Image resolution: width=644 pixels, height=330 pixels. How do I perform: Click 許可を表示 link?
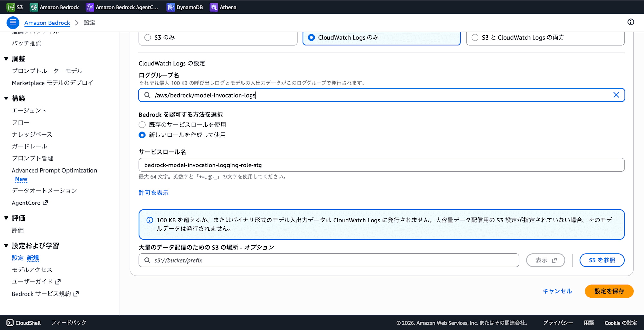coord(154,193)
